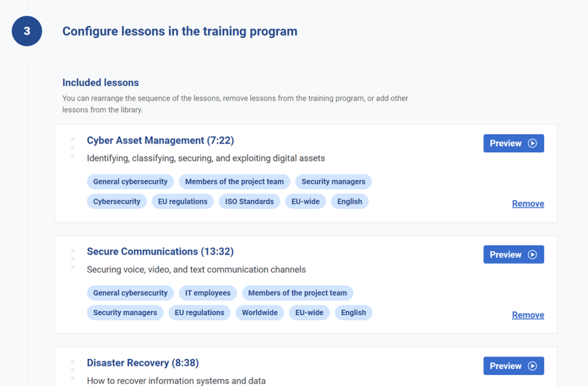Click the play icon on Disaster Recovery Preview
The image size is (588, 386).
click(533, 365)
